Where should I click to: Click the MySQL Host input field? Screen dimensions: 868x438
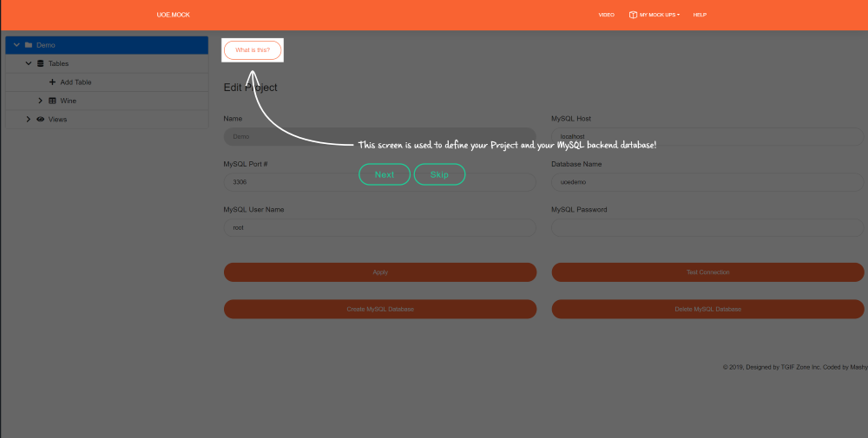[707, 136]
